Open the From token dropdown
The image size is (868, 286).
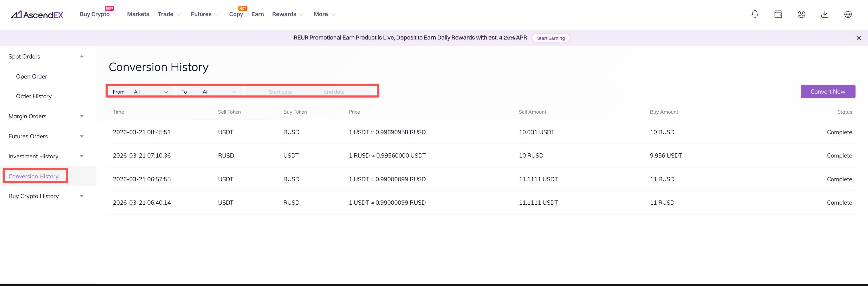click(x=150, y=92)
